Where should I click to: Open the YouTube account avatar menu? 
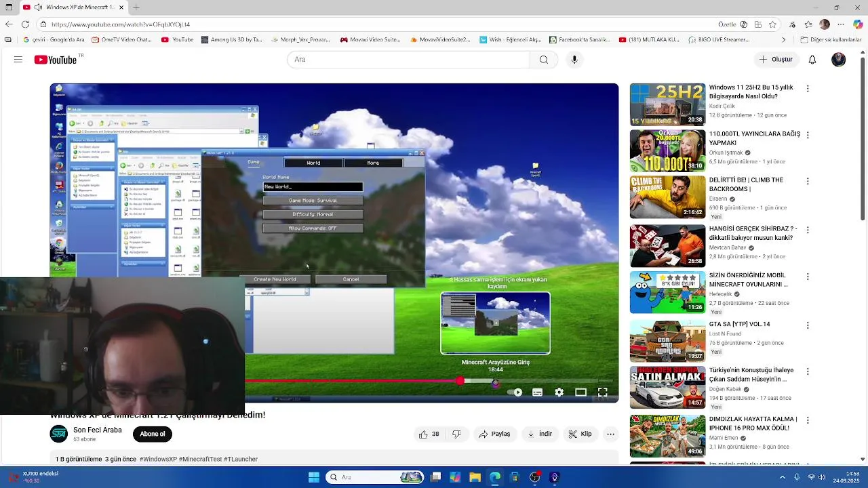click(x=839, y=60)
